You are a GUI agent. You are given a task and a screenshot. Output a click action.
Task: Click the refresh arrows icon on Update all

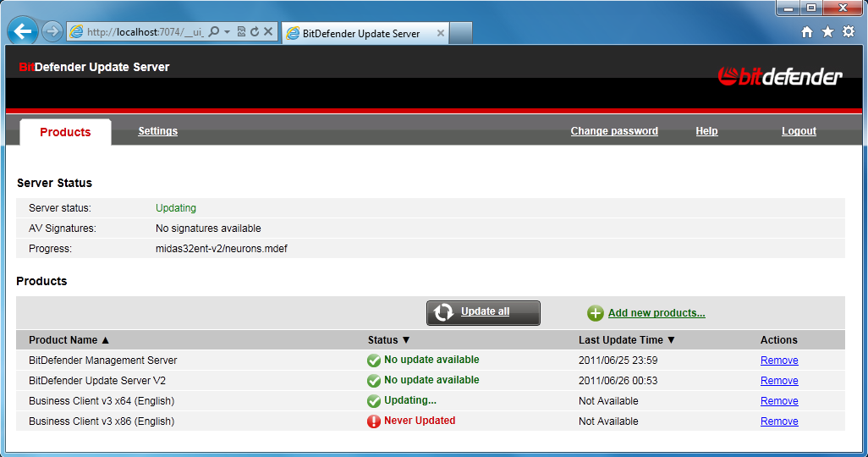[x=443, y=312]
